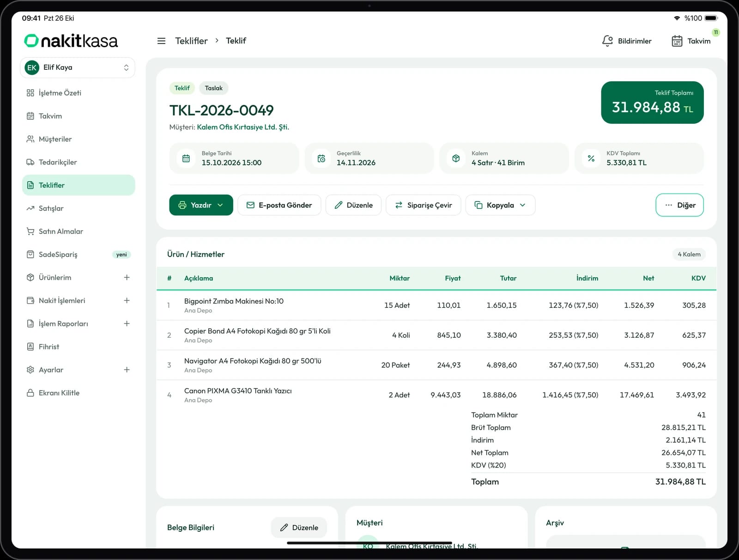Open the hamburger menu icon
The height and width of the screenshot is (560, 739).
point(161,41)
